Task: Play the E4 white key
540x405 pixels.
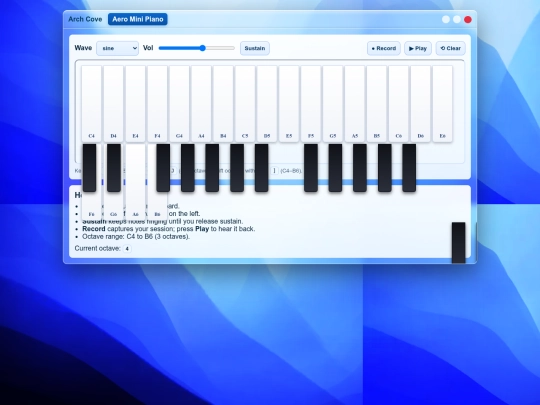Action: [135, 104]
